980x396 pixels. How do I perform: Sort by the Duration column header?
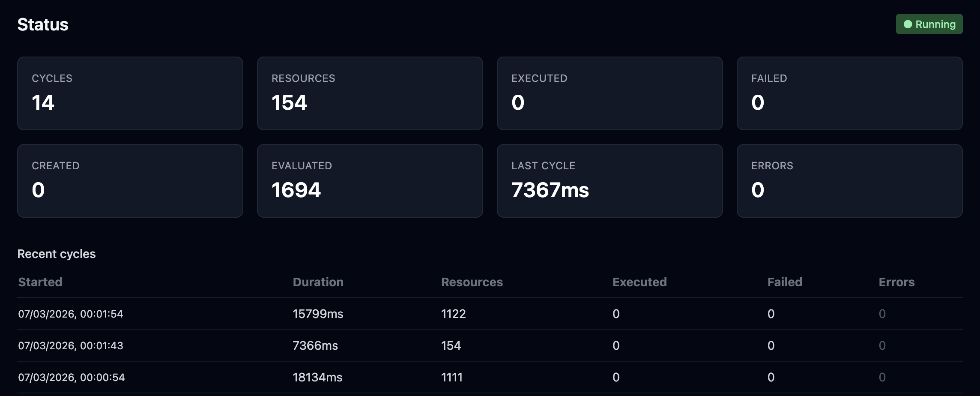(318, 282)
